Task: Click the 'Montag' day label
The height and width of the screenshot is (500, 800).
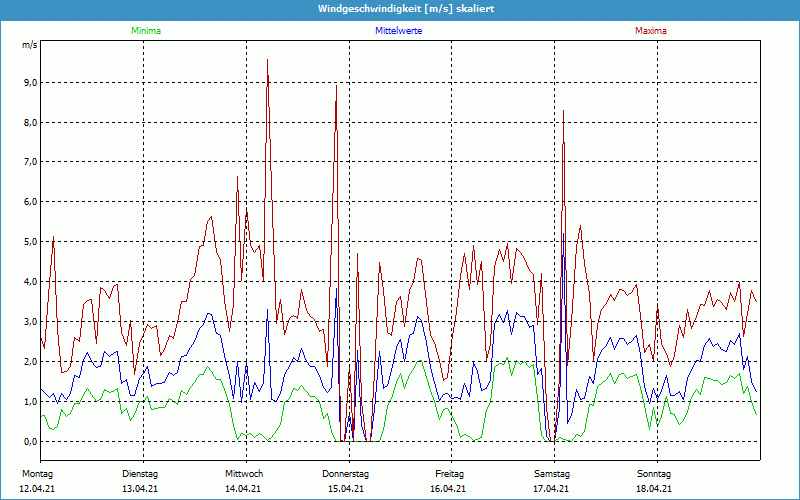Action: [x=37, y=474]
